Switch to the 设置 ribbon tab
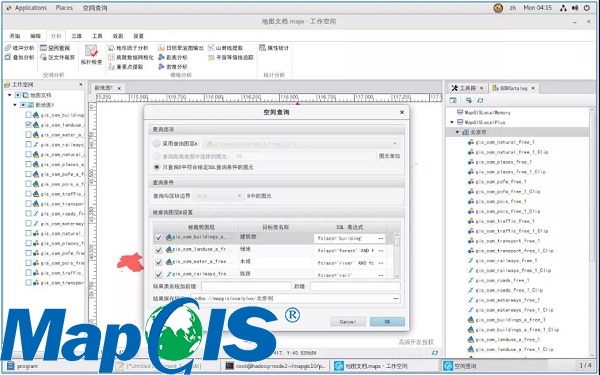The image size is (600, 375). click(139, 36)
